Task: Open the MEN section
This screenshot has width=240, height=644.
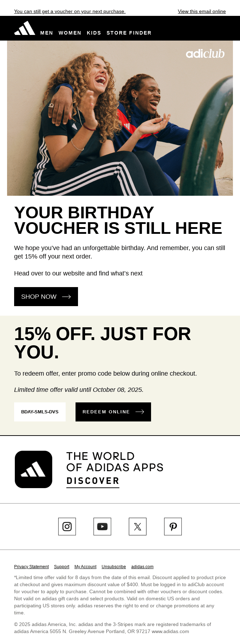Action: tap(46, 33)
